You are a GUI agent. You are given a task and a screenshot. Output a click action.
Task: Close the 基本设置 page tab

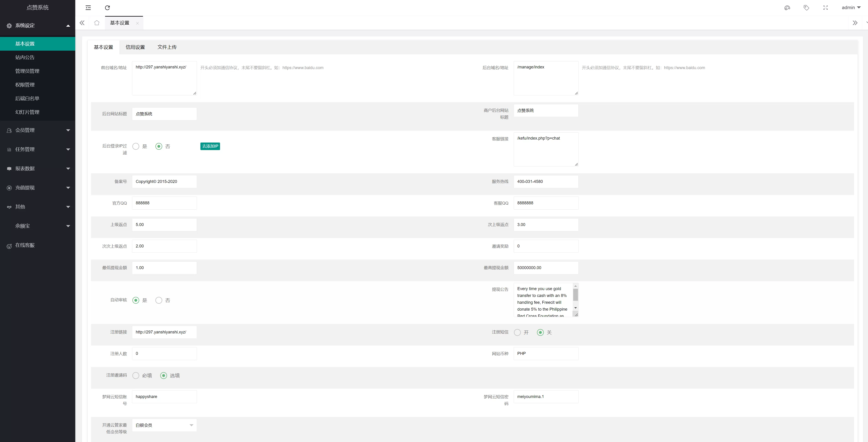pyautogui.click(x=137, y=23)
